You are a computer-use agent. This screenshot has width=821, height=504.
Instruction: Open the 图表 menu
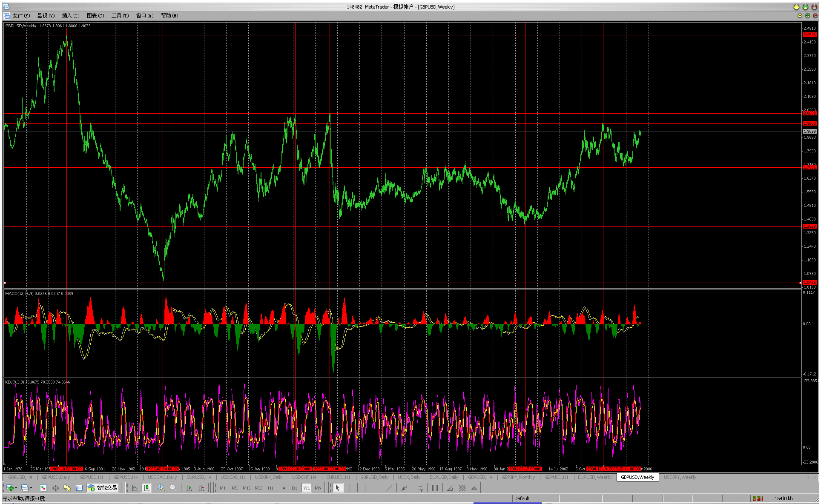pos(95,16)
